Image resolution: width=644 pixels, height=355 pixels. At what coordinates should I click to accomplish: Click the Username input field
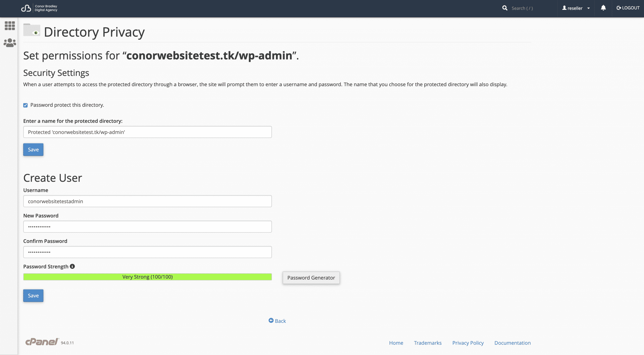coord(147,201)
